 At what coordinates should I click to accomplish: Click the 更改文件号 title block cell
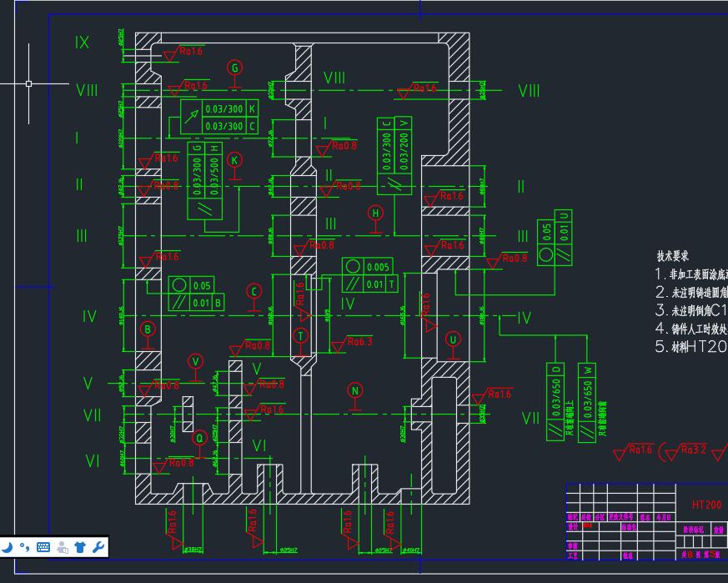click(621, 517)
